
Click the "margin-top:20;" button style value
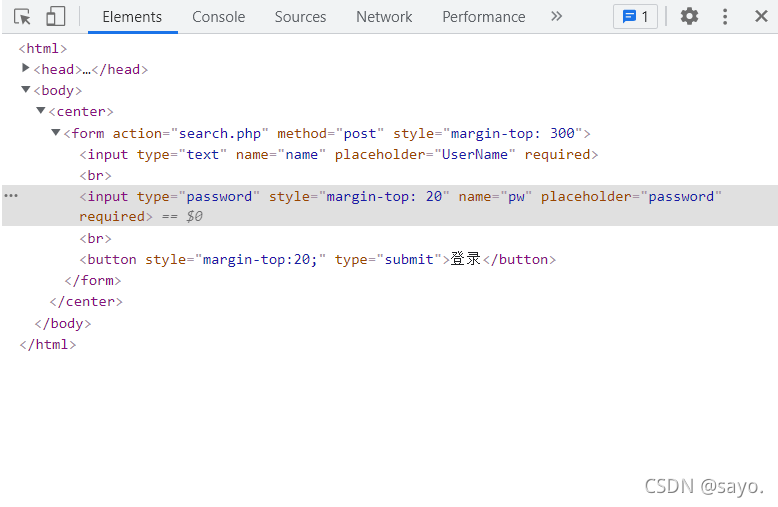(x=260, y=259)
